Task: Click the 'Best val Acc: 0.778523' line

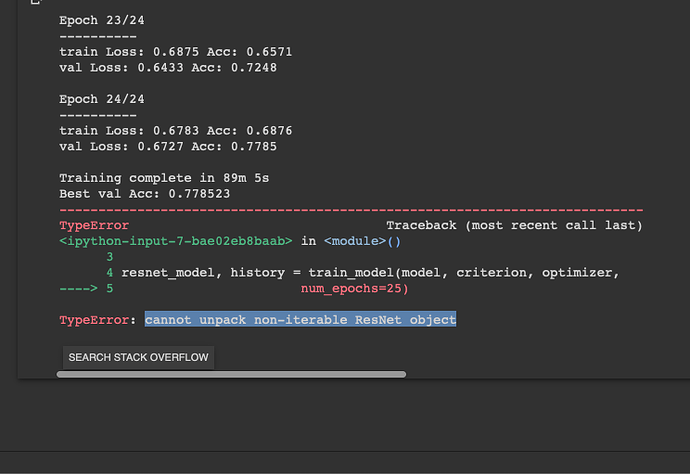Action: point(144,193)
